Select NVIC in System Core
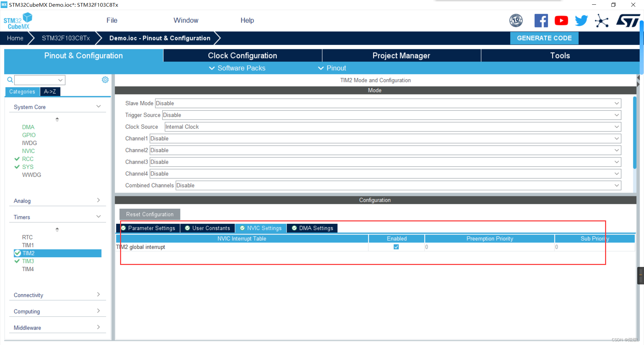The width and height of the screenshot is (644, 345). [x=29, y=151]
